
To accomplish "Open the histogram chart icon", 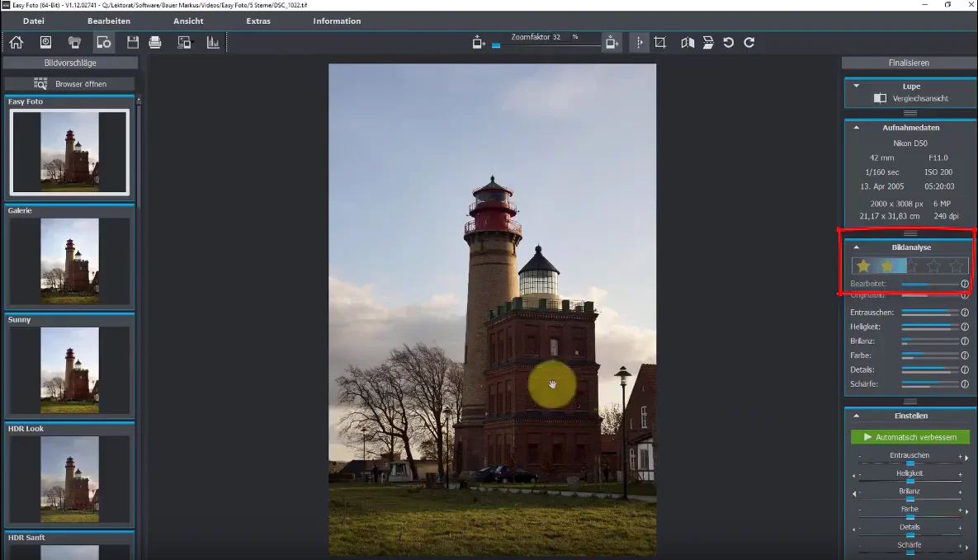I will click(213, 42).
